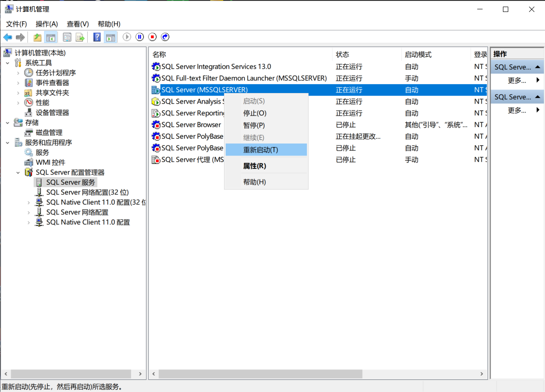Expand the 性能 node
The height and width of the screenshot is (392, 545).
tap(18, 103)
